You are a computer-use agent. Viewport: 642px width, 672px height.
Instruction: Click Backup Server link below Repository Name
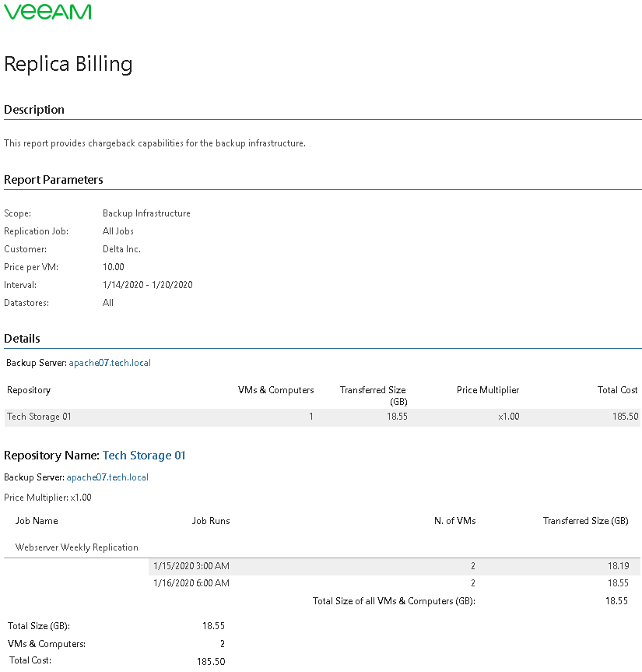pyautogui.click(x=107, y=477)
